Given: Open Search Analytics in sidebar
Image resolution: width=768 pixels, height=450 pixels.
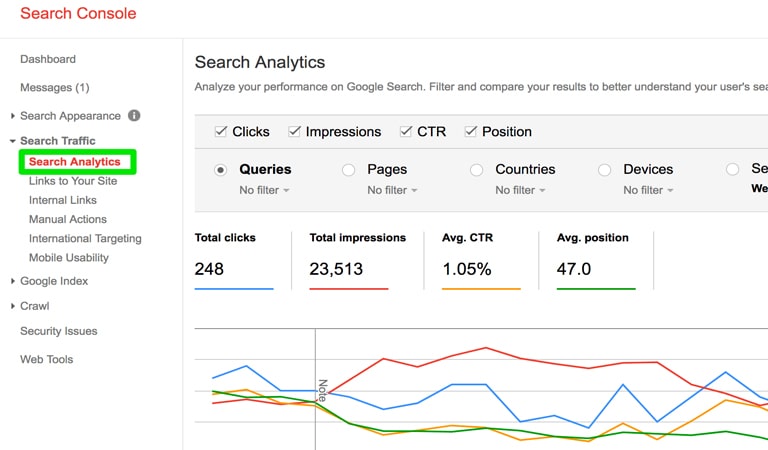Looking at the screenshot, I should point(74,162).
